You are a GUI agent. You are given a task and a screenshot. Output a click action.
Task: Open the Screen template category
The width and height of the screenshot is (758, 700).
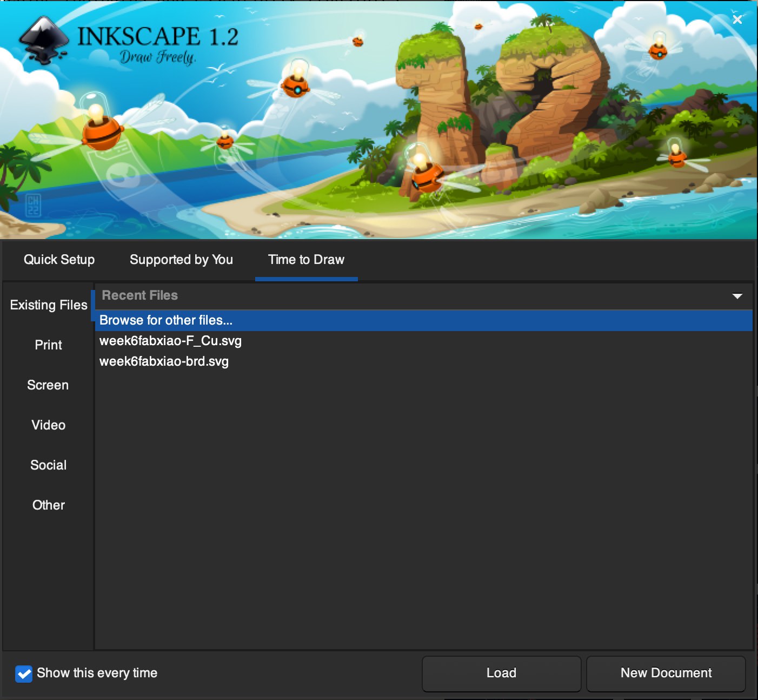click(48, 385)
